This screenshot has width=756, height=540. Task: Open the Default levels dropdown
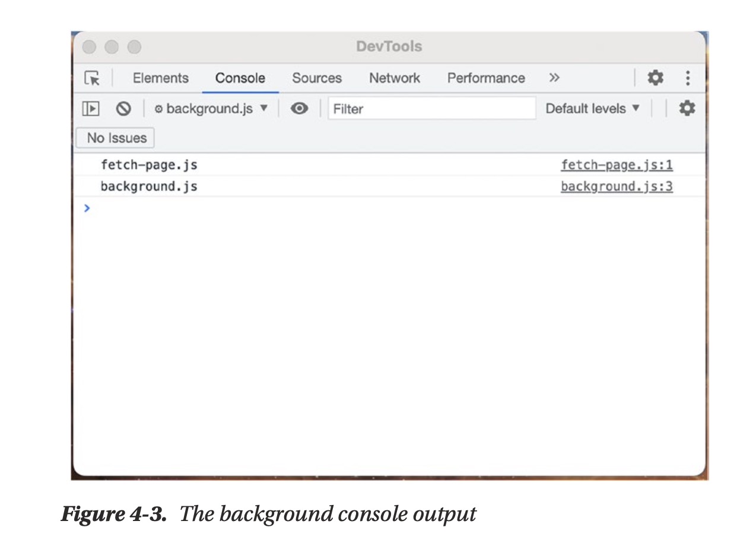[x=592, y=109]
